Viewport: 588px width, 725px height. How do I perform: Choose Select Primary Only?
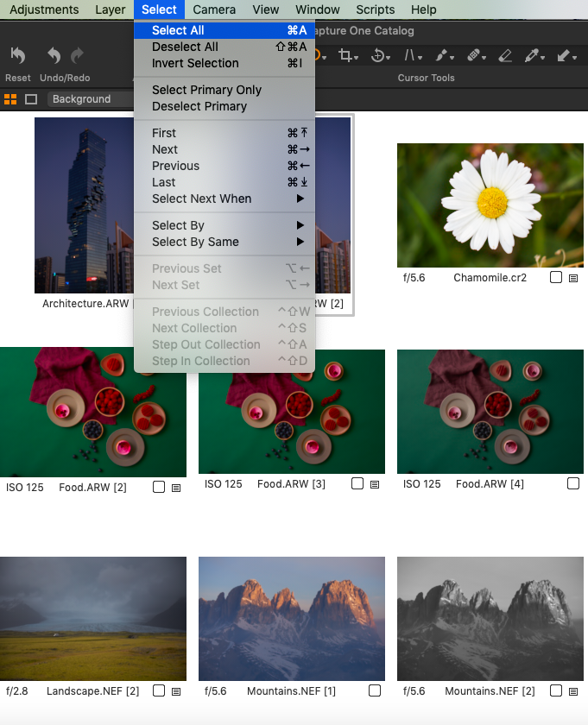(224, 90)
